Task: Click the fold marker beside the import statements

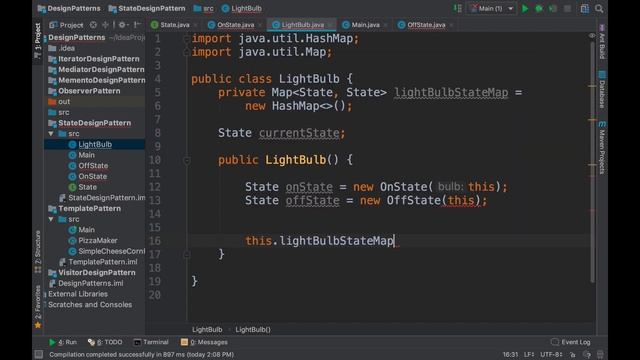Action: [187, 39]
